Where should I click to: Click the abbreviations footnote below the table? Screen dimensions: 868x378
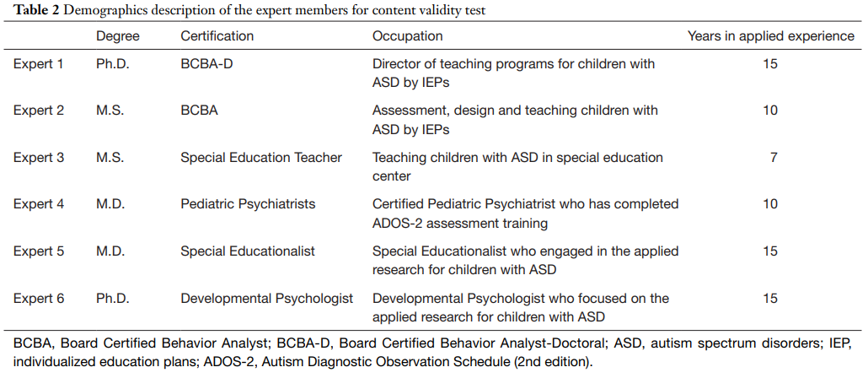(x=433, y=353)
